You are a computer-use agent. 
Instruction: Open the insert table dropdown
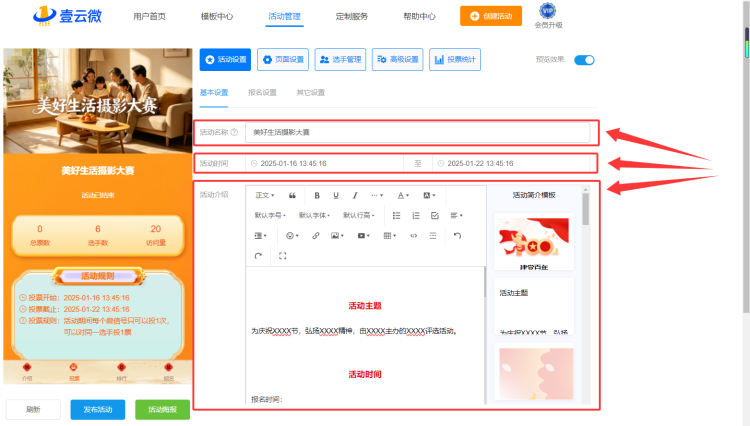tap(390, 236)
